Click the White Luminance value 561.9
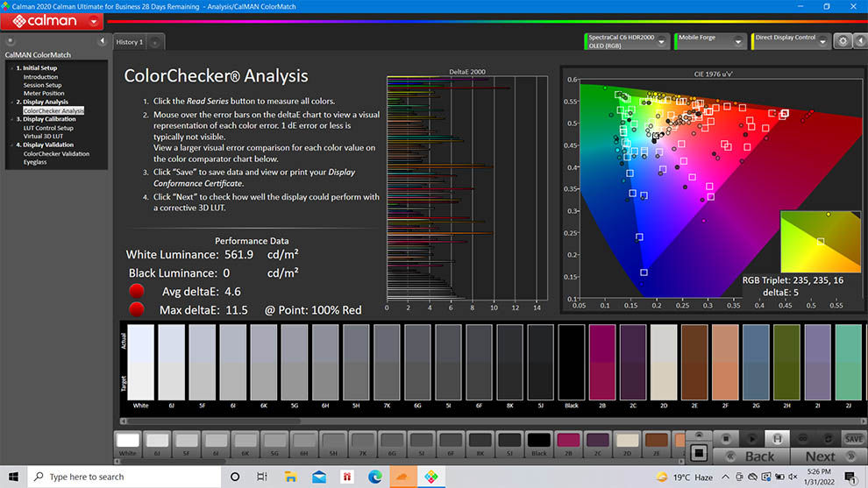The width and height of the screenshot is (868, 488). click(x=238, y=254)
